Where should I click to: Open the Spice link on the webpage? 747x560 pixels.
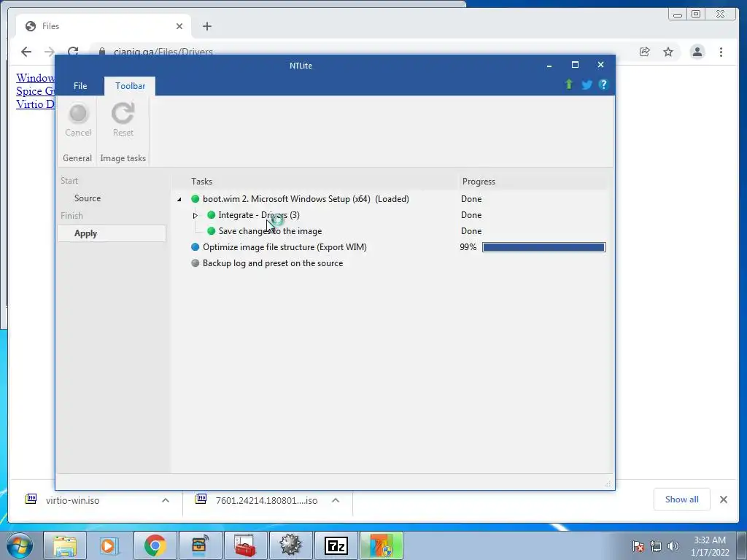[35, 91]
